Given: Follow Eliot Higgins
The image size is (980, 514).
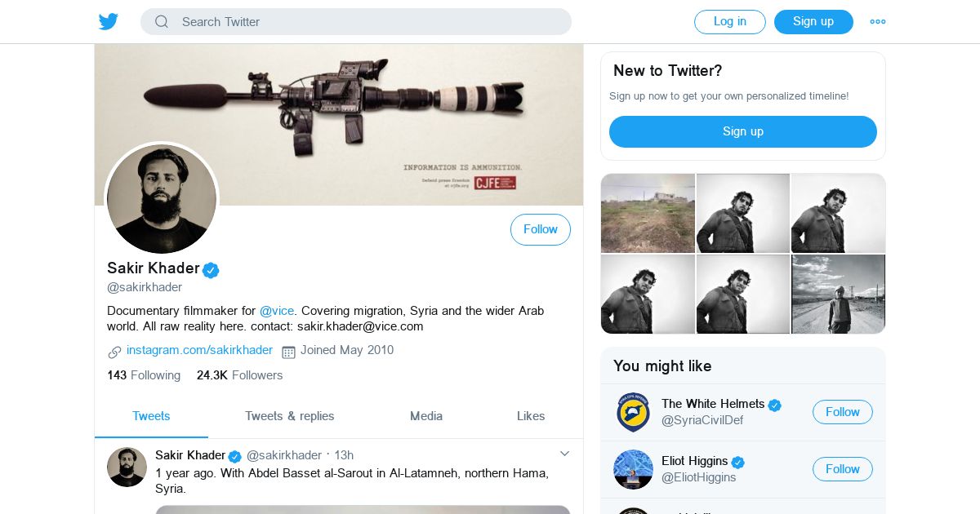Looking at the screenshot, I should (843, 469).
